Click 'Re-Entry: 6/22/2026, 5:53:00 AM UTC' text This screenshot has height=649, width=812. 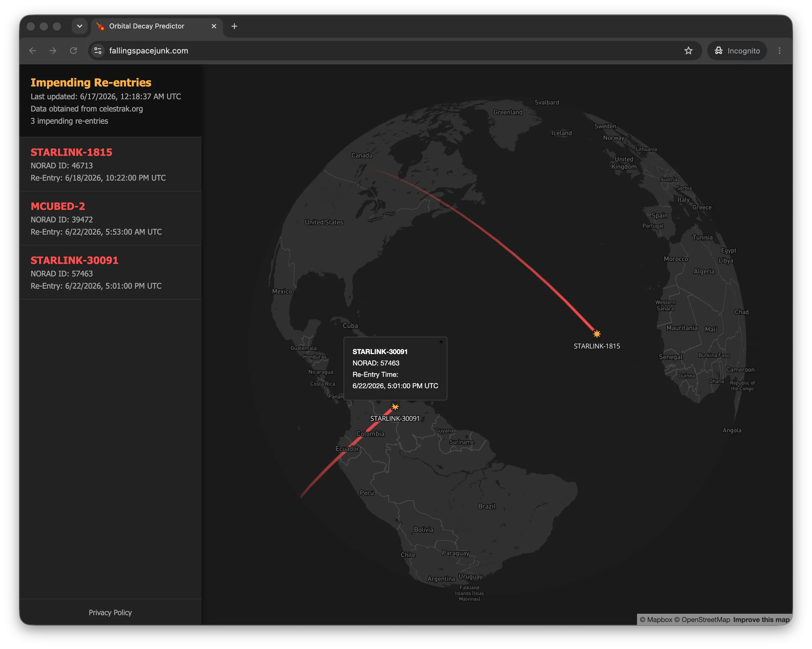[x=96, y=232]
